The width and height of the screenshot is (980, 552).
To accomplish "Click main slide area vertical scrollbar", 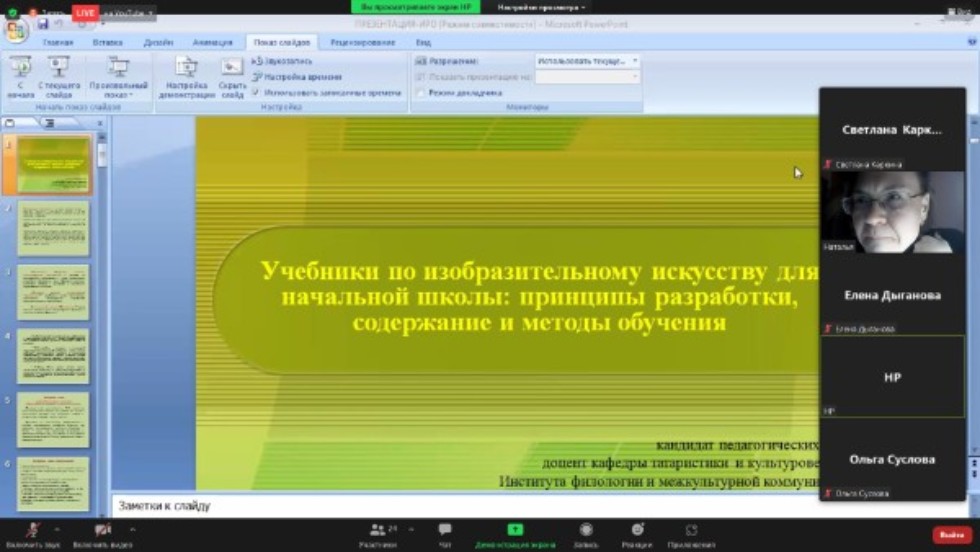I will (x=974, y=288).
